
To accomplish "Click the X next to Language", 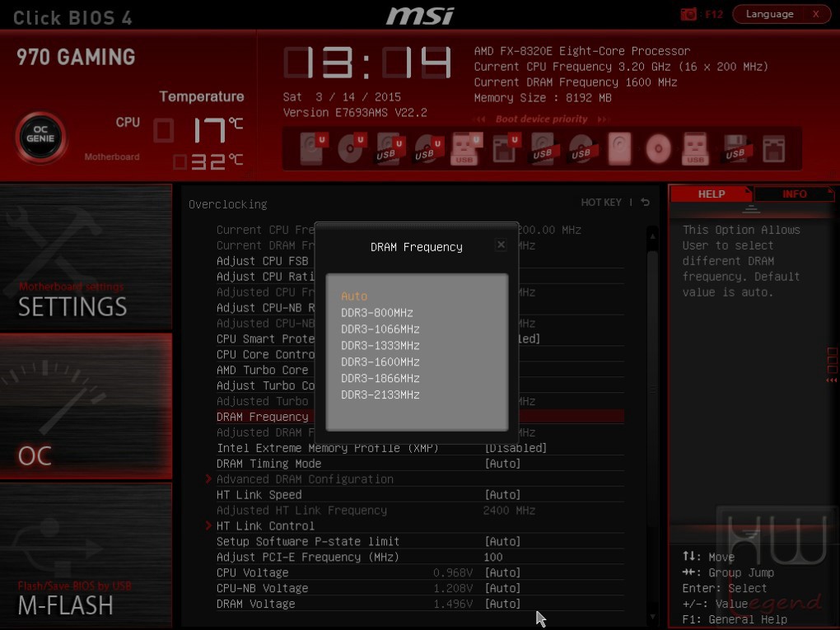I will click(x=815, y=14).
